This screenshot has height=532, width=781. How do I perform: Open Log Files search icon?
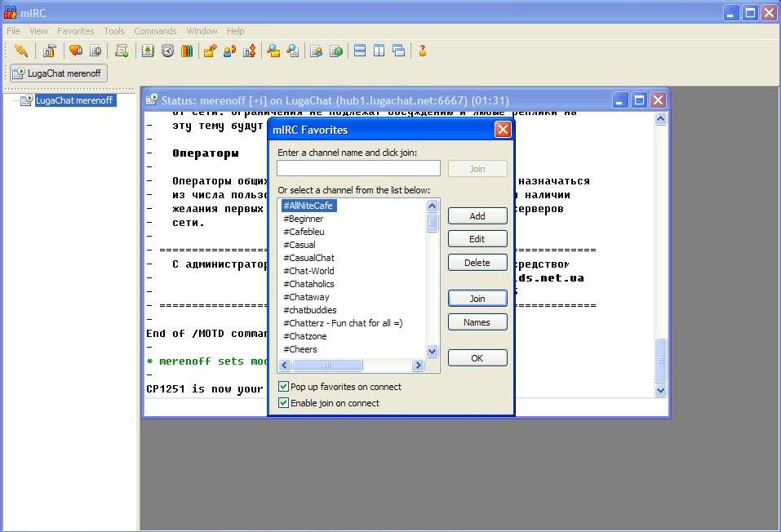coord(293,51)
